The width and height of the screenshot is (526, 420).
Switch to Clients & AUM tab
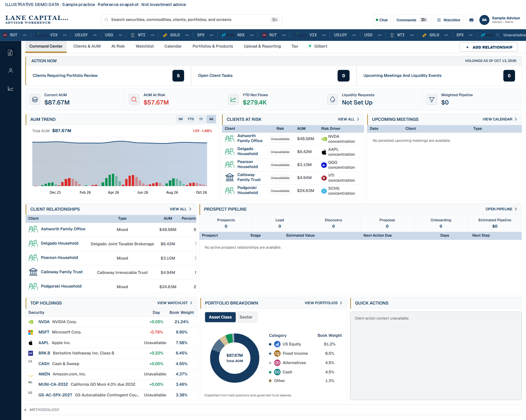(x=87, y=46)
